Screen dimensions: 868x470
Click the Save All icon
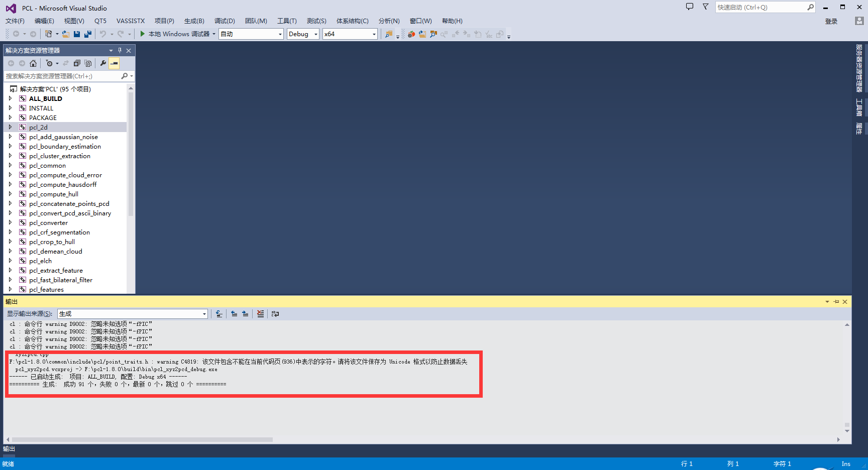[88, 34]
